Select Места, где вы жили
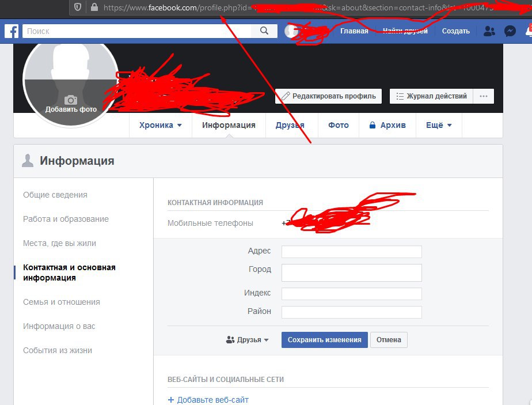532x405 pixels. 59,244
